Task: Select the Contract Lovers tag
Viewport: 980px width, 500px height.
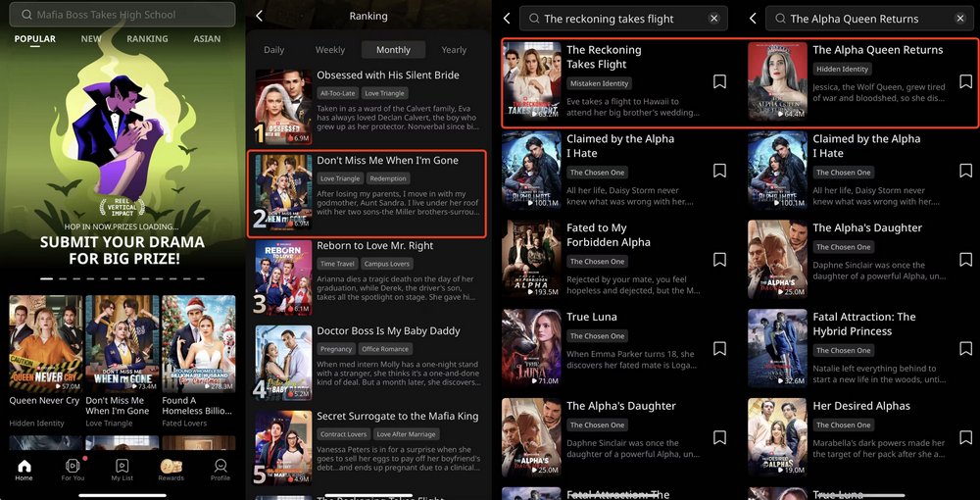Action: pyautogui.click(x=343, y=434)
